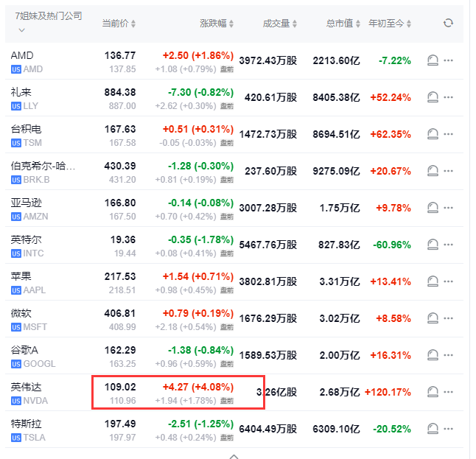
Task: Click price 884.38 for 礼来
Action: tap(120, 92)
